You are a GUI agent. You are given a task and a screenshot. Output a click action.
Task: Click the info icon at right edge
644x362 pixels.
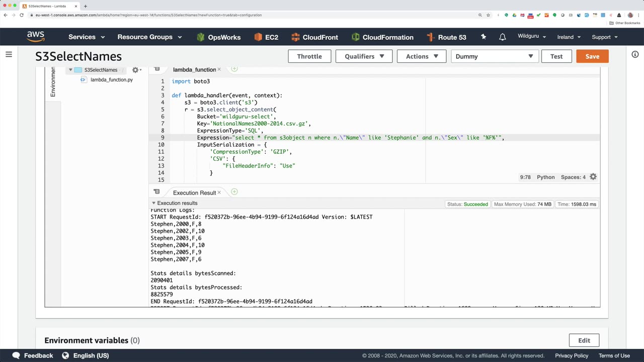click(635, 54)
